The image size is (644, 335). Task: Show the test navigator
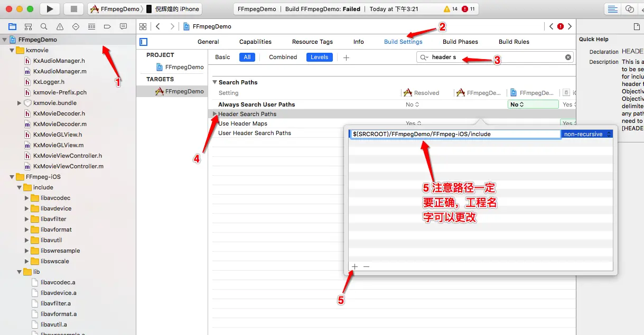[x=76, y=26]
